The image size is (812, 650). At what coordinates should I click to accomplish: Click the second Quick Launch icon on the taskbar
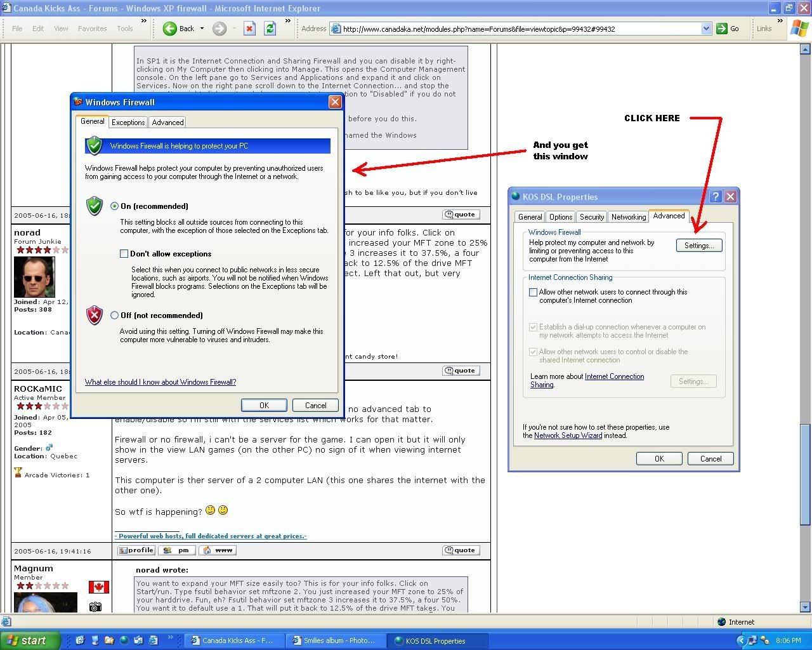tap(95, 640)
